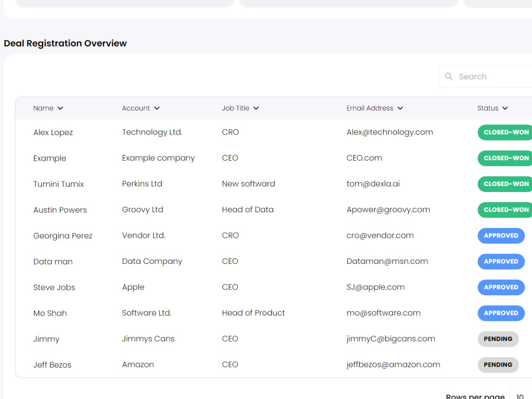Click jeffbezos@amazon.com email address
Viewport: 532px width, 399px height.
[393, 365]
